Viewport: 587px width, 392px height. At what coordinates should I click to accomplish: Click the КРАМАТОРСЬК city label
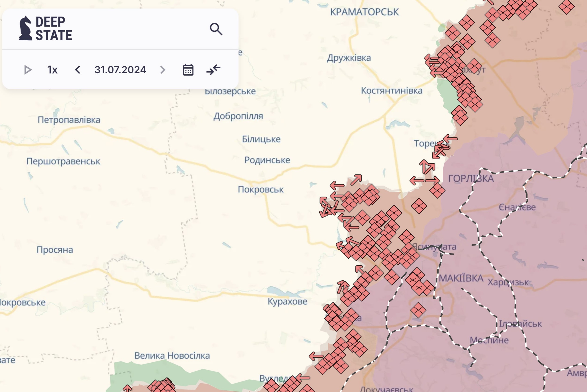click(x=364, y=12)
